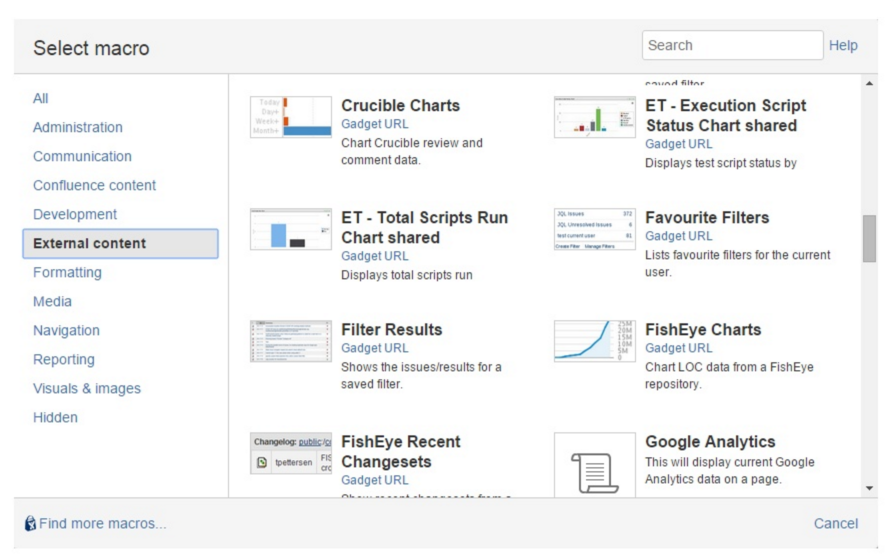Open the Find more macros link
The image size is (894, 558).
[x=103, y=524]
